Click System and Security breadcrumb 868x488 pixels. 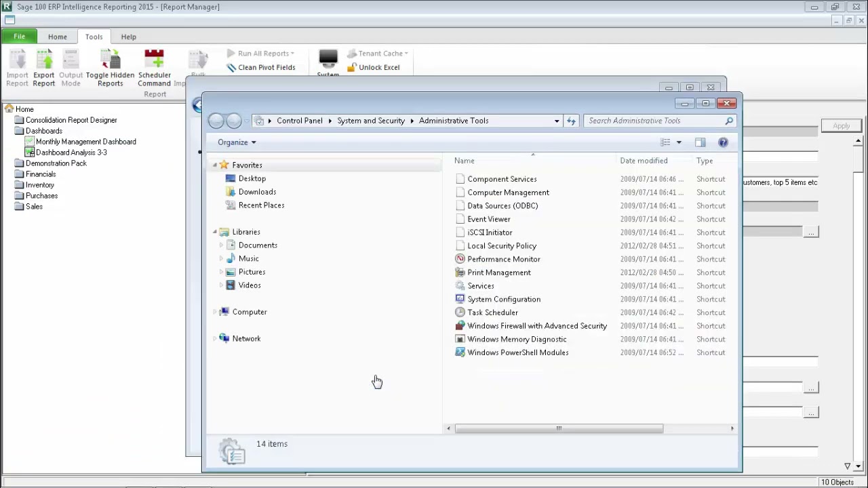tap(371, 121)
